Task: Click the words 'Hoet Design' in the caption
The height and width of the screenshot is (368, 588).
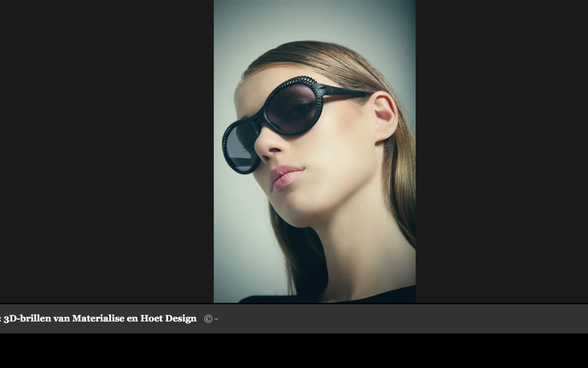Action: click(168, 318)
